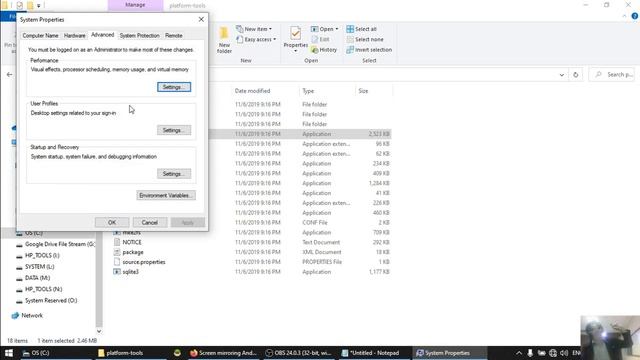Click Invert selection in ribbon

(369, 50)
